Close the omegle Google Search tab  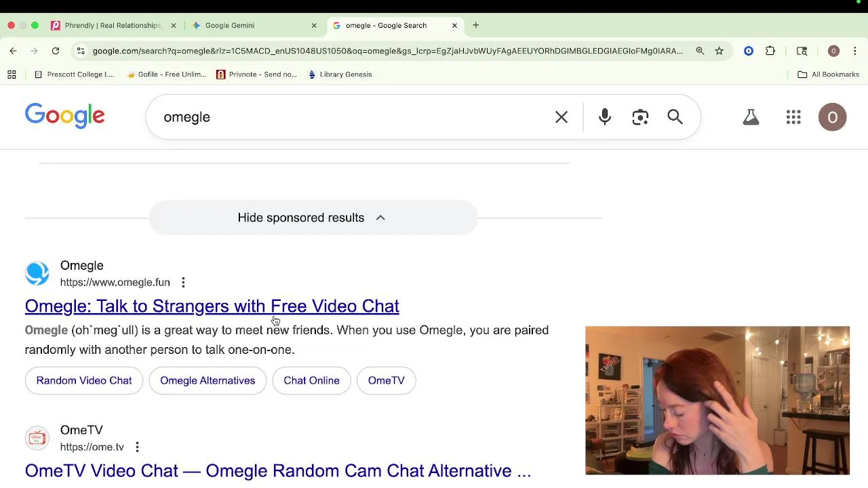coord(454,25)
